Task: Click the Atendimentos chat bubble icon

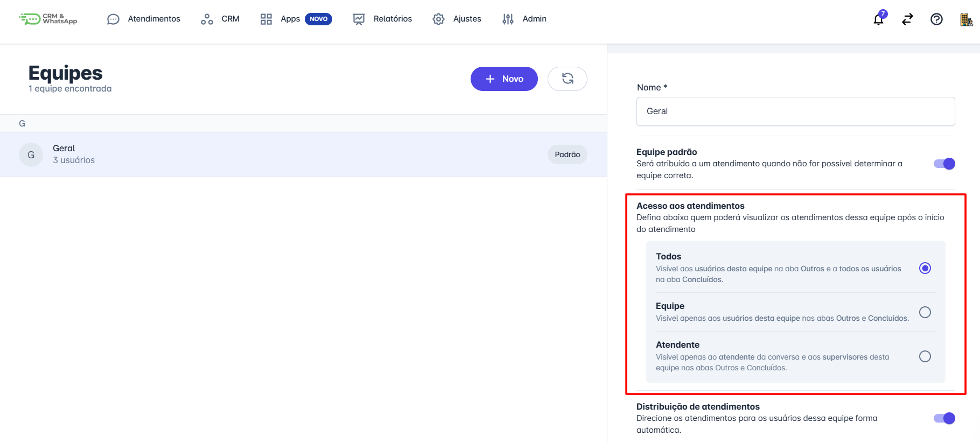Action: (113, 19)
